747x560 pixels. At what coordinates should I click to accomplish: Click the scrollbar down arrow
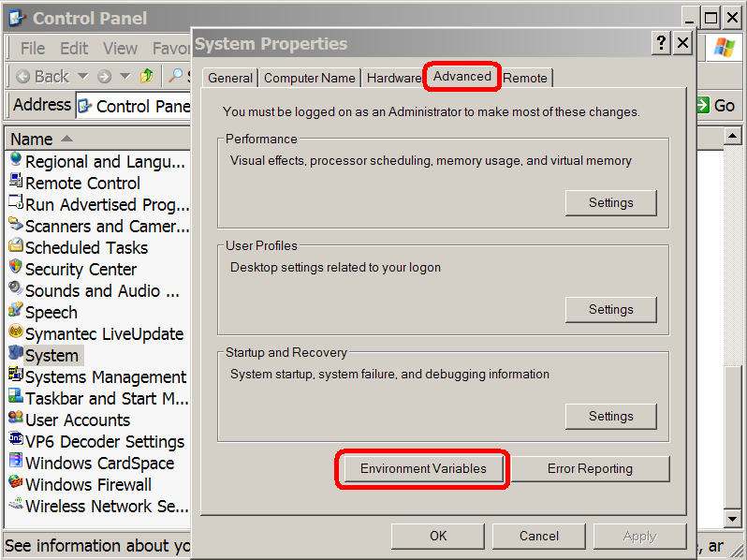pyautogui.click(x=732, y=518)
